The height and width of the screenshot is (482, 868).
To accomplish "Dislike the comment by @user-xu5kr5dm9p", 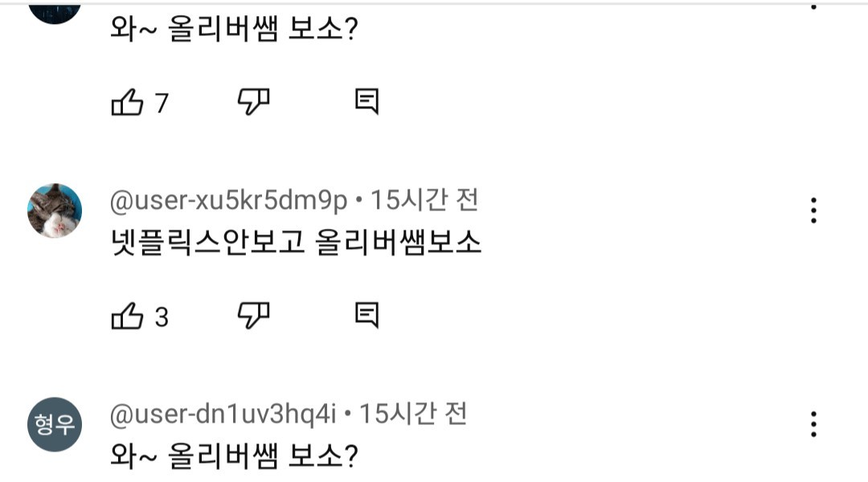I will [253, 316].
